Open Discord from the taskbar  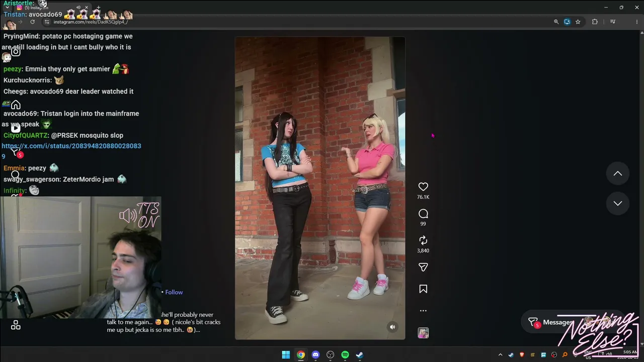(315, 355)
